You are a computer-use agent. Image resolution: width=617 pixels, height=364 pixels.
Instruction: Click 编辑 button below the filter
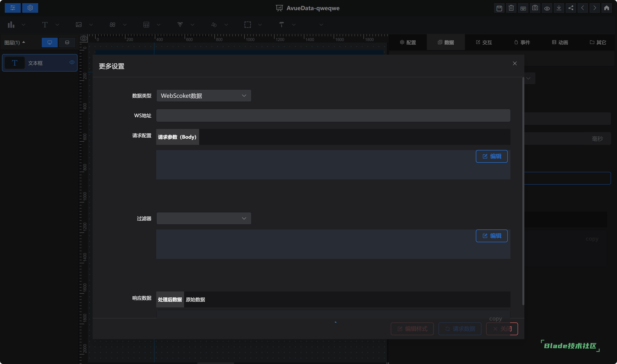492,236
